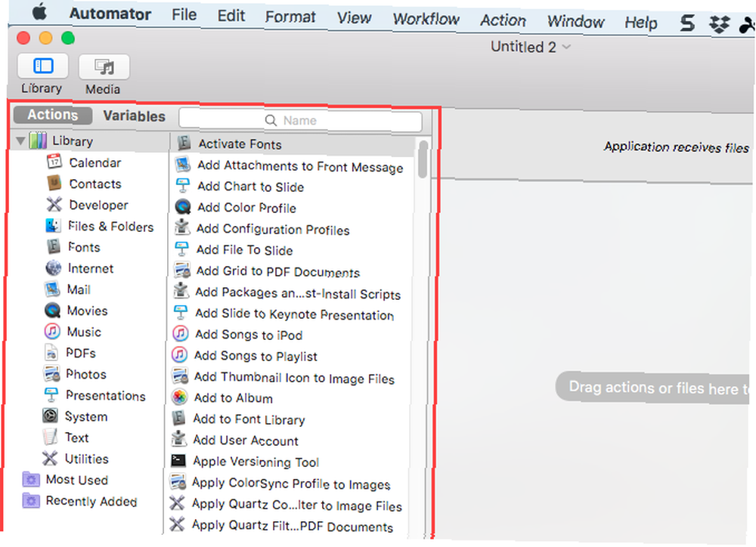756x547 pixels.
Task: Select the PDFs category icon
Action: [51, 352]
